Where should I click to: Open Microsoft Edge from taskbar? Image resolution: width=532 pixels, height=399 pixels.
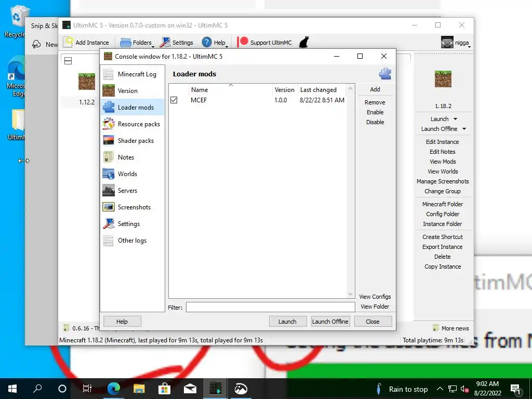[114, 389]
